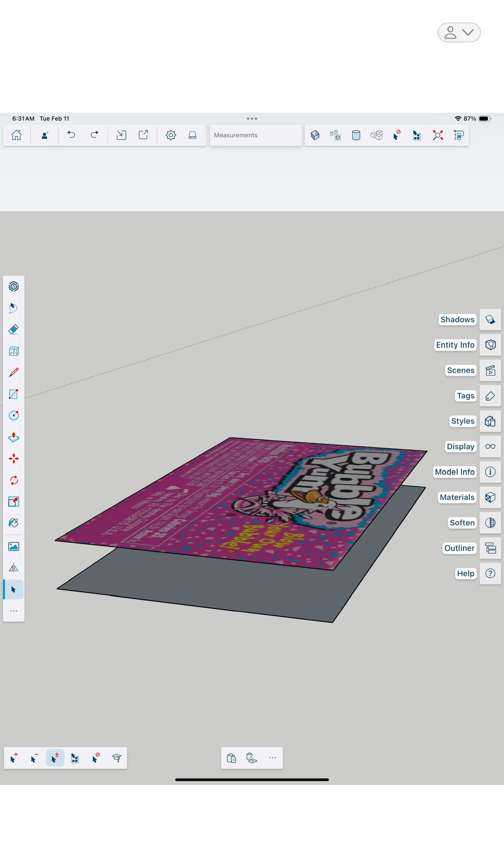Tap the battery status indicator
504x843 pixels.
pos(484,119)
